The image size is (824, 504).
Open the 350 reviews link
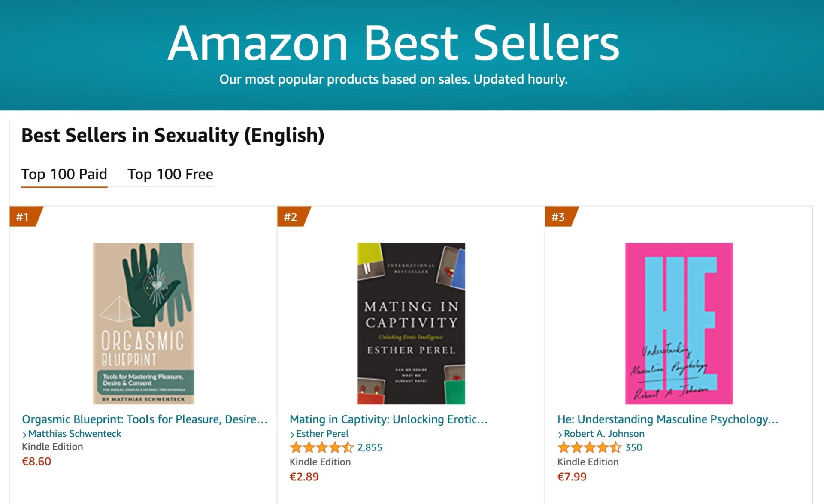pyautogui.click(x=633, y=447)
